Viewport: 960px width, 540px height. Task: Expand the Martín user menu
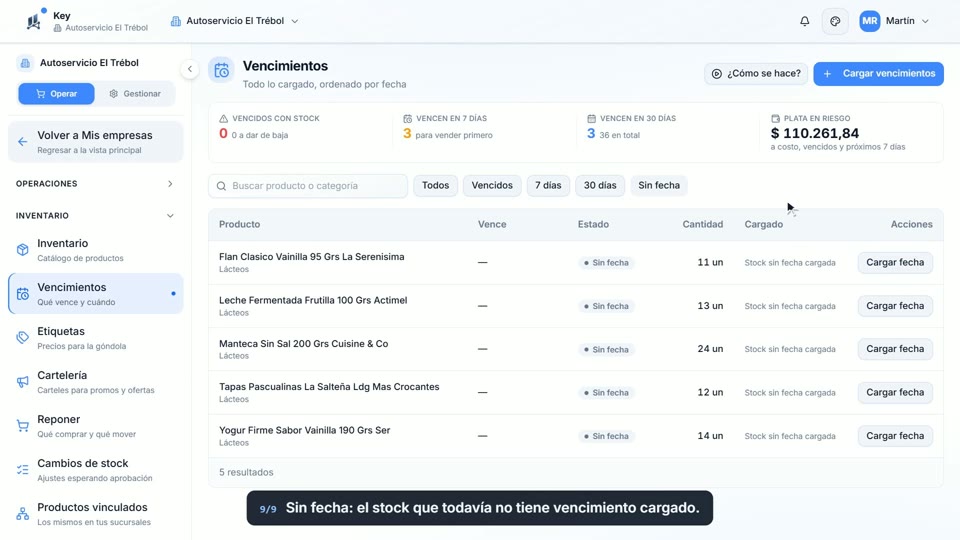894,21
